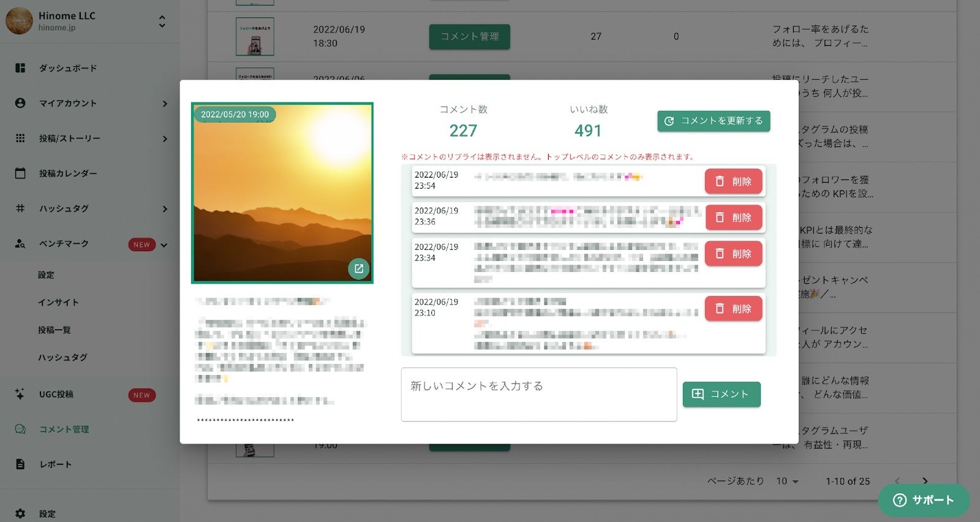Delete the 2022/06/19 23:10 comment
This screenshot has width=980, height=522.
[x=734, y=309]
